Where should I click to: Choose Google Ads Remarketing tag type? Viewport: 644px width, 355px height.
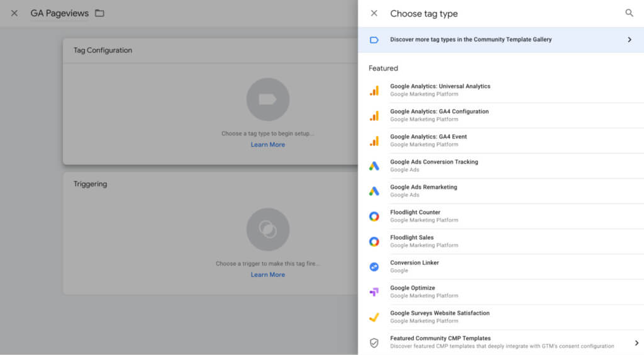423,188
